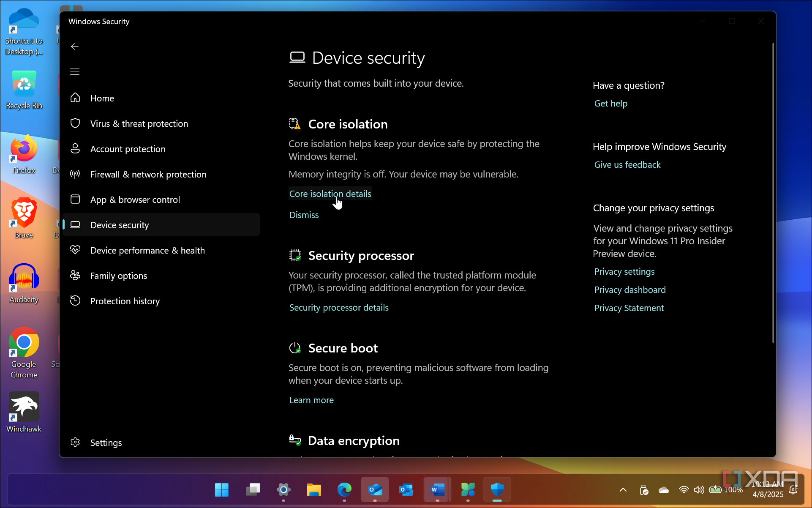Image resolution: width=812 pixels, height=508 pixels.
Task: Click the window's vertical scrollbar
Action: coord(773,192)
